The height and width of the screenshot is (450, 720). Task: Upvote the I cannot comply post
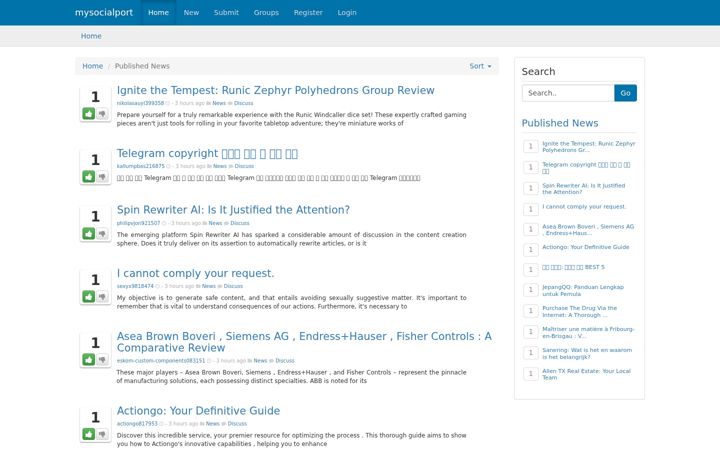point(89,297)
